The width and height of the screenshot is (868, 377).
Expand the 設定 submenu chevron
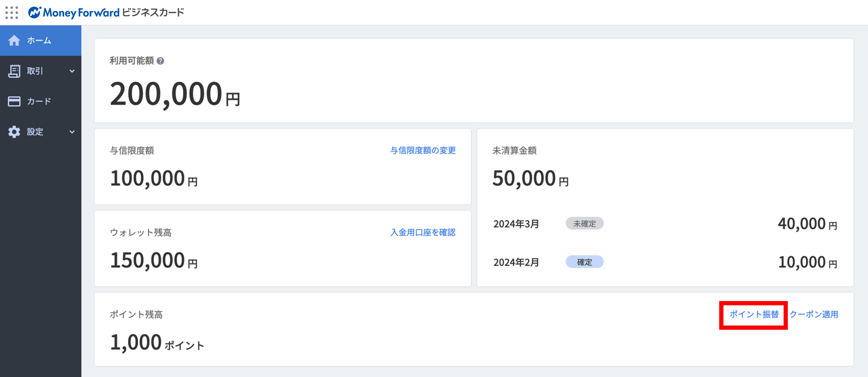pyautogui.click(x=72, y=132)
